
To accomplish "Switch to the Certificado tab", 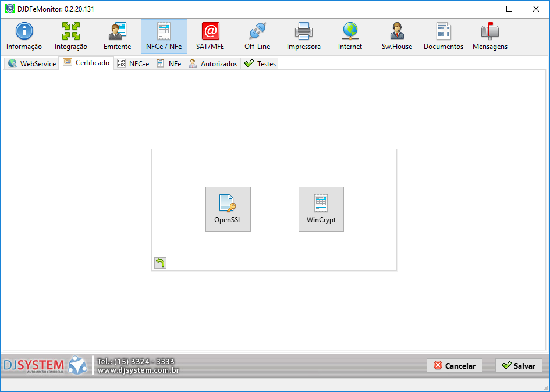I will 86,63.
